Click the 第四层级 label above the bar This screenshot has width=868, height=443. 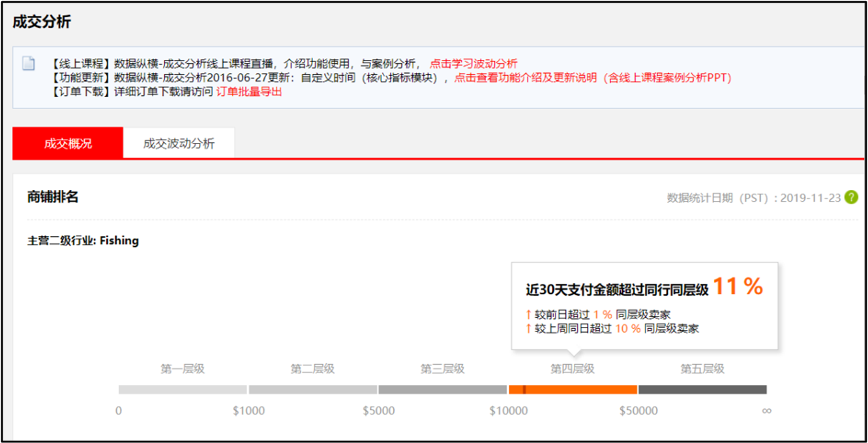click(572, 369)
